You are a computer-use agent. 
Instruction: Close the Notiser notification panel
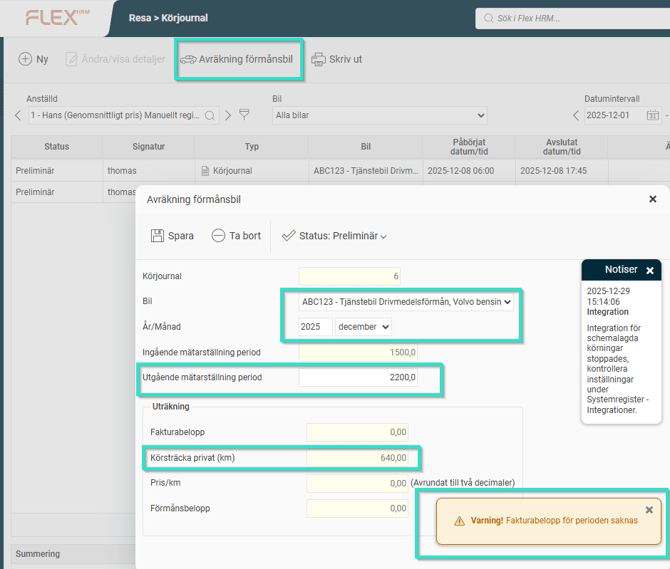pyautogui.click(x=649, y=271)
